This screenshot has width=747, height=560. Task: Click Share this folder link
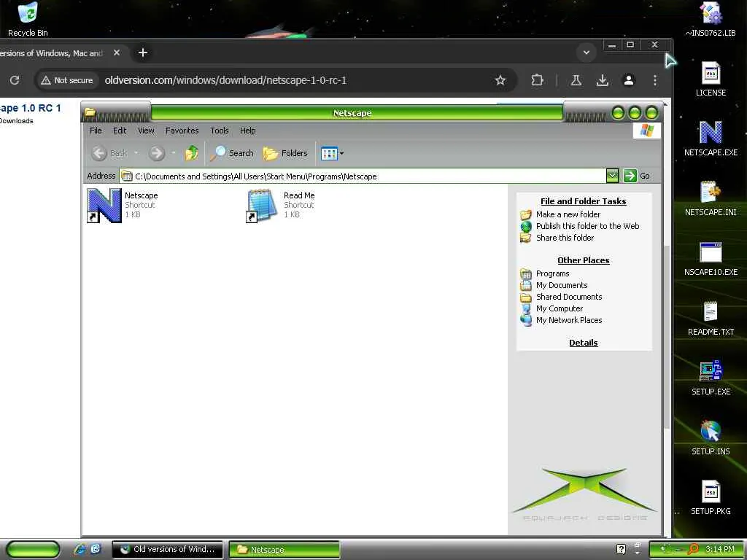tap(565, 238)
